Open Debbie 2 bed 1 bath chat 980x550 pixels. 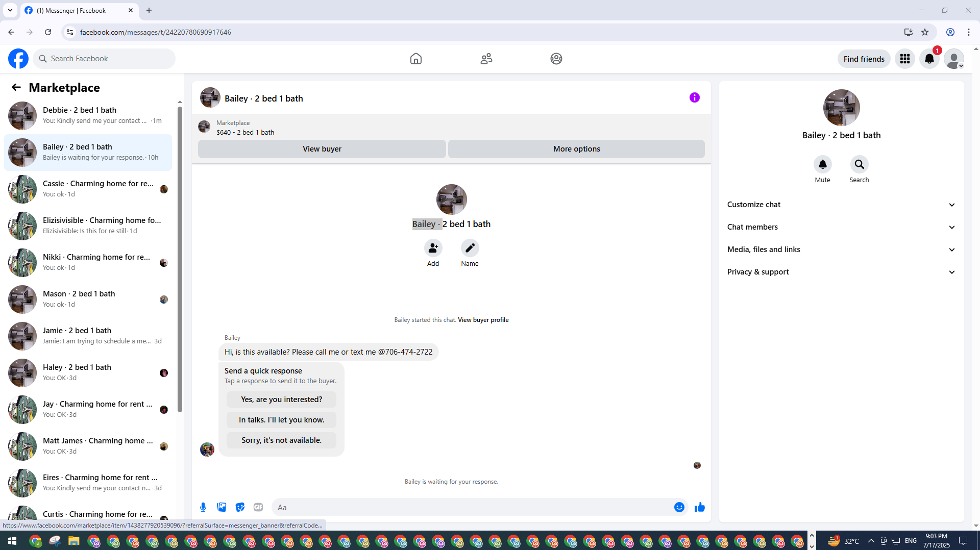click(88, 116)
